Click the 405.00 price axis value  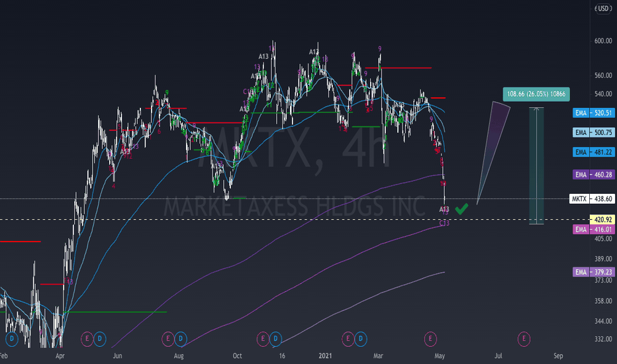tap(603, 239)
